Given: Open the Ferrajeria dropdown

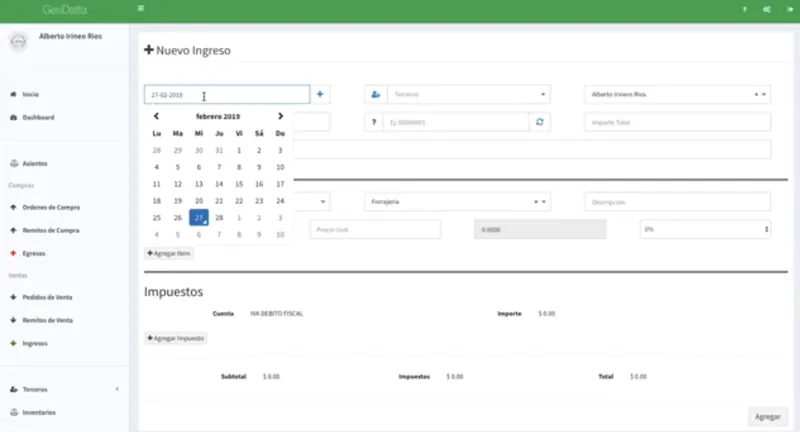Looking at the screenshot, I should click(457, 202).
